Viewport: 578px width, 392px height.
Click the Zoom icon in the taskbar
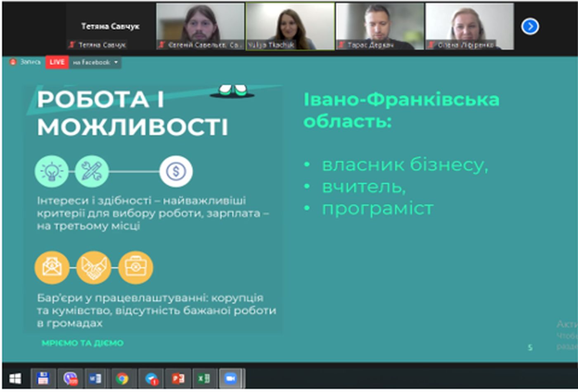(230, 378)
